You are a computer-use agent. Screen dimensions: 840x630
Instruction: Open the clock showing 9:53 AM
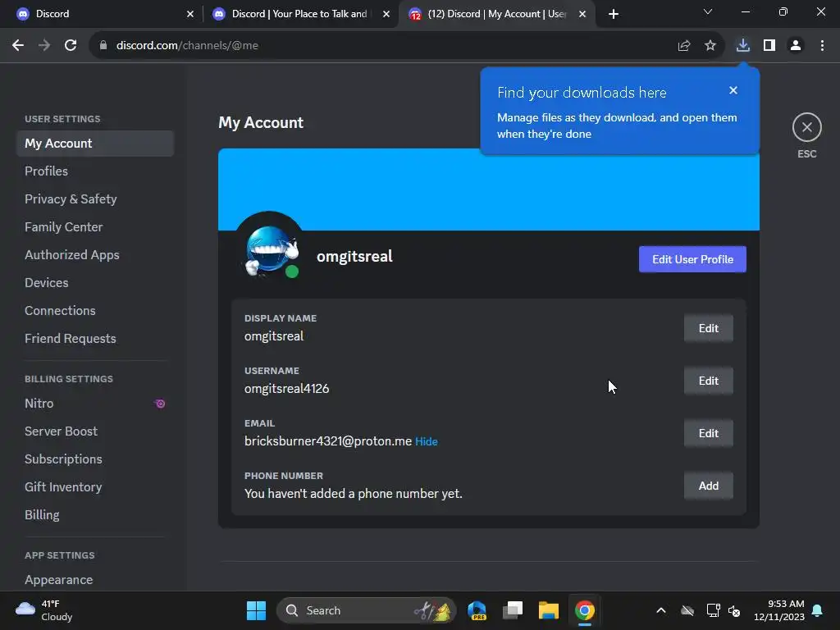click(x=779, y=610)
